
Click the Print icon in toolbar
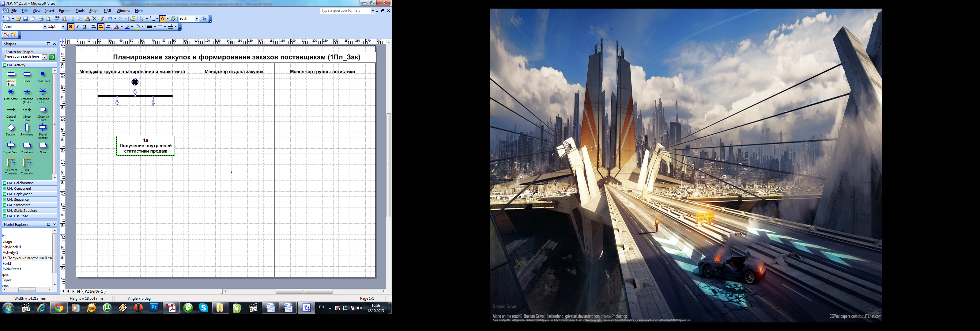41,19
